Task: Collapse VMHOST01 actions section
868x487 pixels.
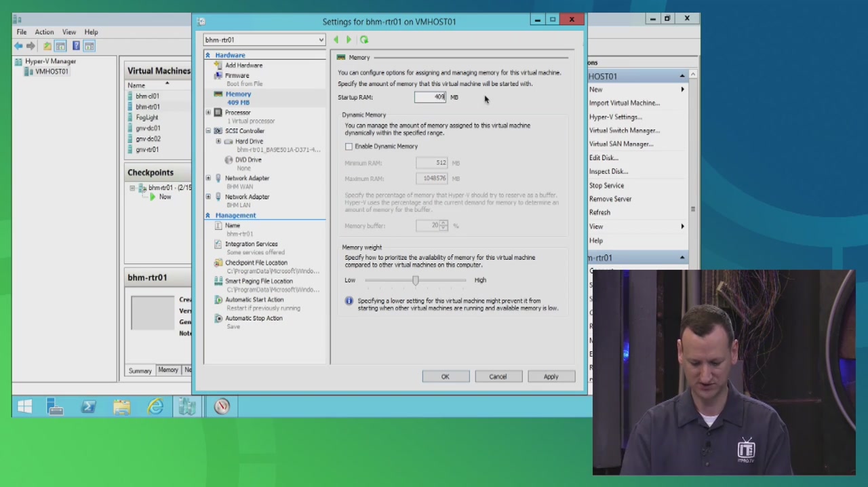Action: pyautogui.click(x=682, y=76)
